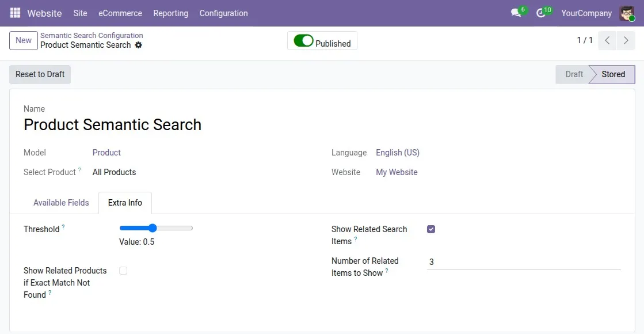Select the Extra Info tab

click(x=125, y=203)
